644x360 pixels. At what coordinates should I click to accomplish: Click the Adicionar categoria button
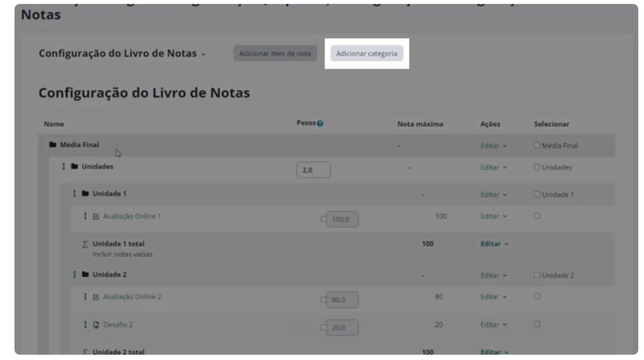click(367, 53)
